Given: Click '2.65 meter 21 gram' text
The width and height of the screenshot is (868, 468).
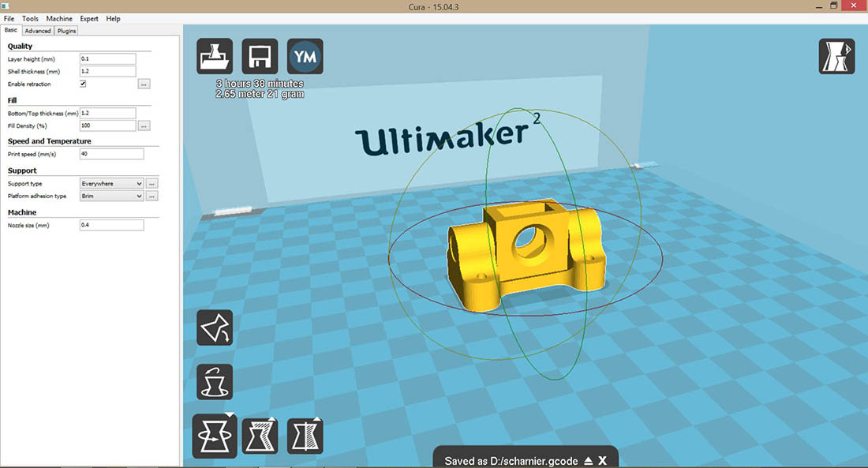Looking at the screenshot, I should [260, 94].
